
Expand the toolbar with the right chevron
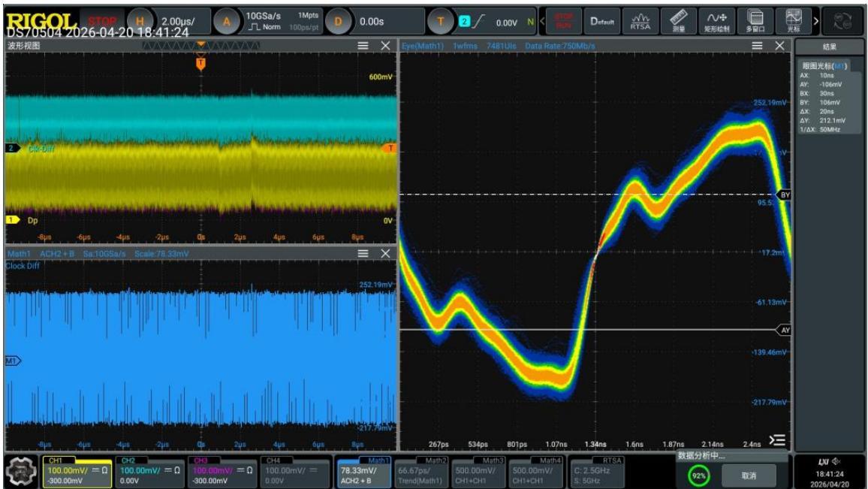pyautogui.click(x=816, y=22)
